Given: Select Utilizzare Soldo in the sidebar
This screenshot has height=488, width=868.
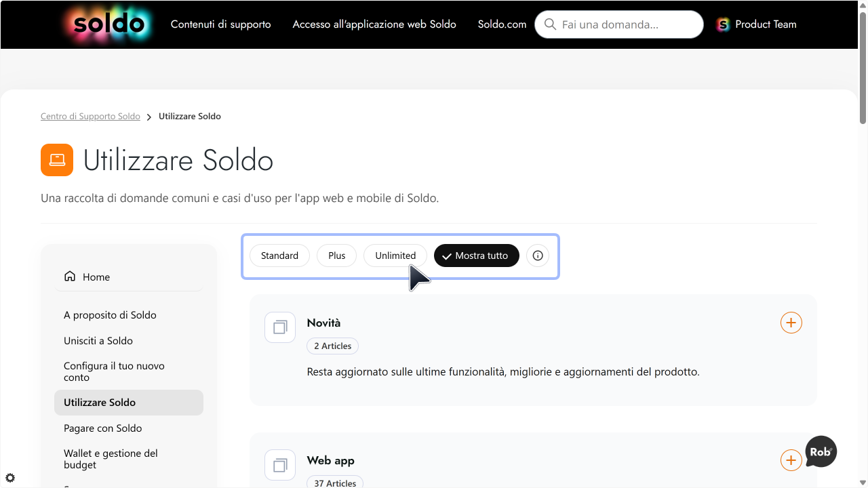Looking at the screenshot, I should [129, 403].
